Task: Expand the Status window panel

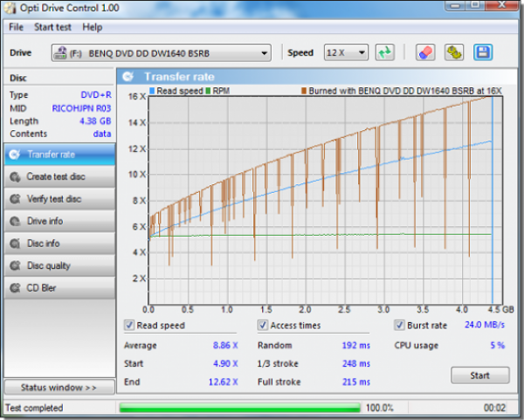Action: click(x=58, y=387)
